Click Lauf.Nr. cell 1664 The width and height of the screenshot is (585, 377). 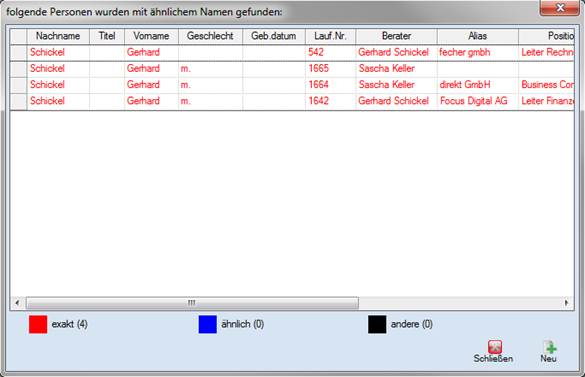click(331, 85)
